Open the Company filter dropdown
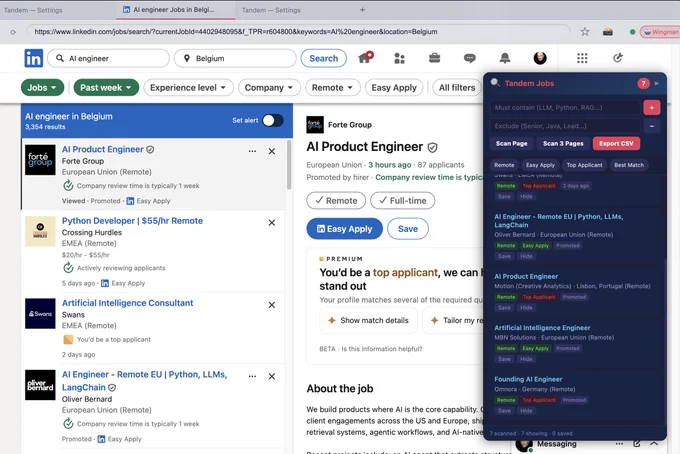The width and height of the screenshot is (680, 454). coord(269,88)
